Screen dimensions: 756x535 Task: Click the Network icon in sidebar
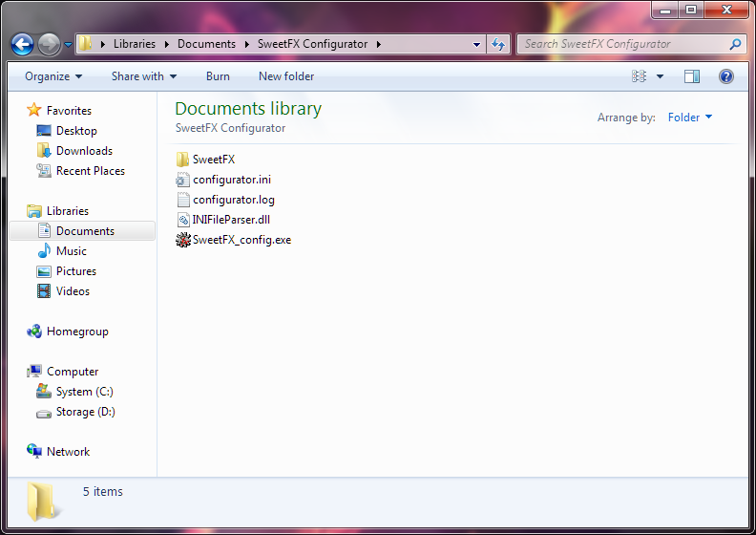click(34, 451)
